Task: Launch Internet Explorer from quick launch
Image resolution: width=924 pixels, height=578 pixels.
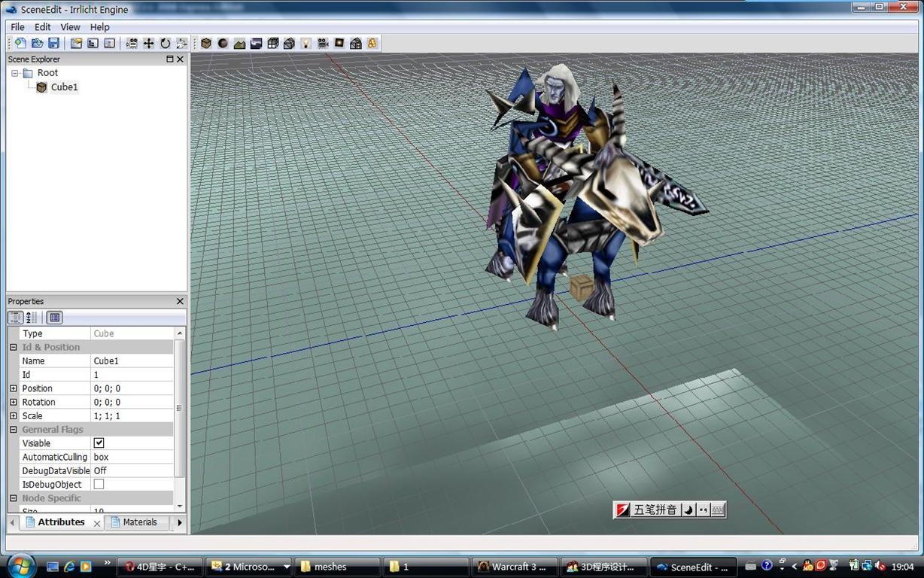Action: point(69,566)
